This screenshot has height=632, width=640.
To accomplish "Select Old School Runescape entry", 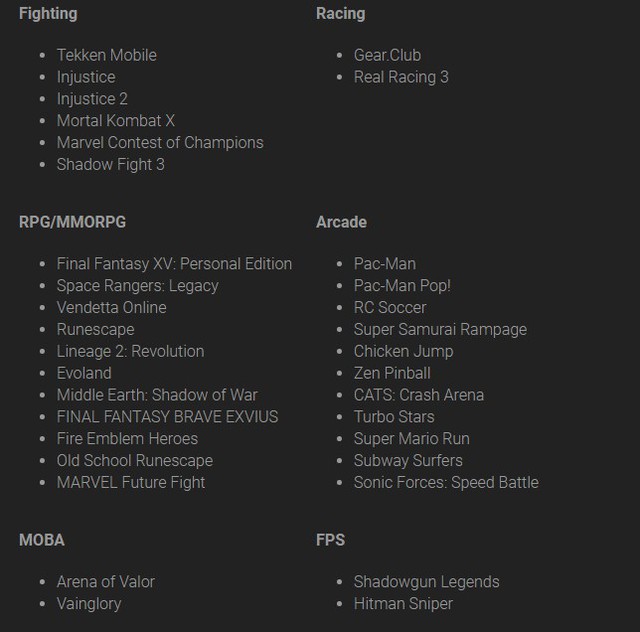I will pos(135,461).
